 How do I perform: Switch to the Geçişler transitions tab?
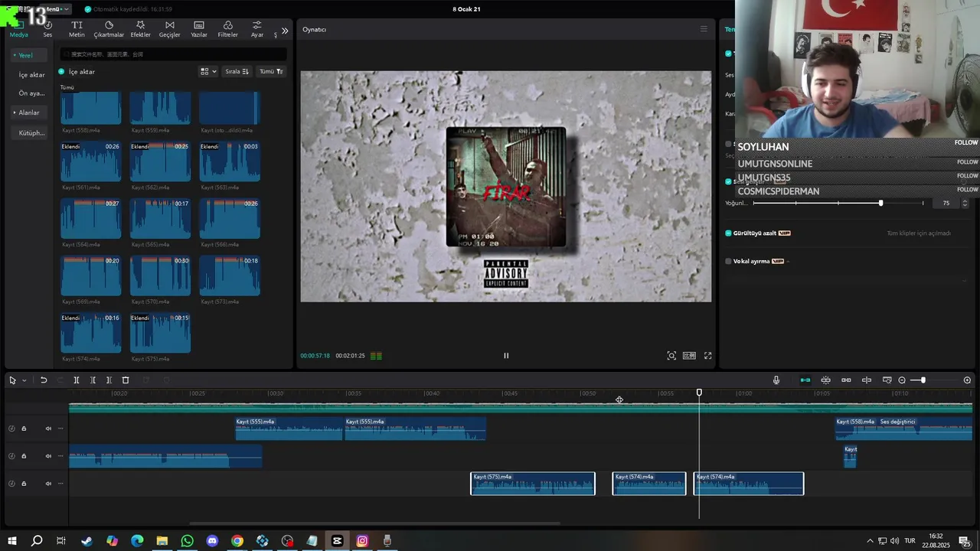point(169,29)
